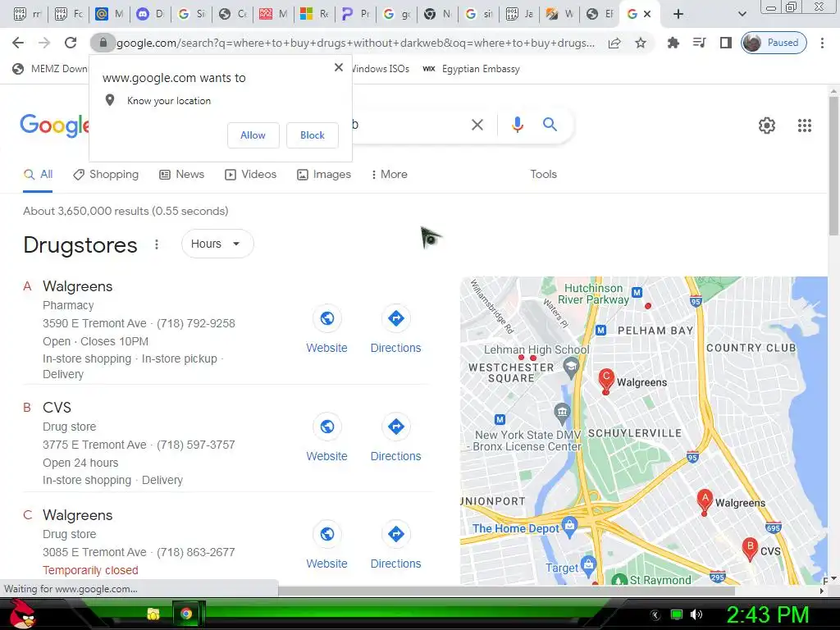Screen dimensions: 840x630
Task: Get Directions to Walgreens on 3085 E Tremont
Action: pos(396,546)
